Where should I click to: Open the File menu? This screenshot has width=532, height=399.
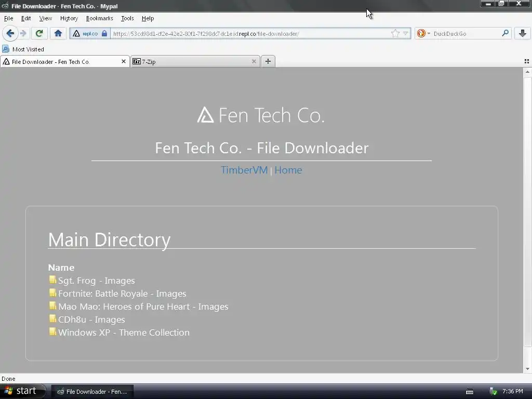click(8, 18)
